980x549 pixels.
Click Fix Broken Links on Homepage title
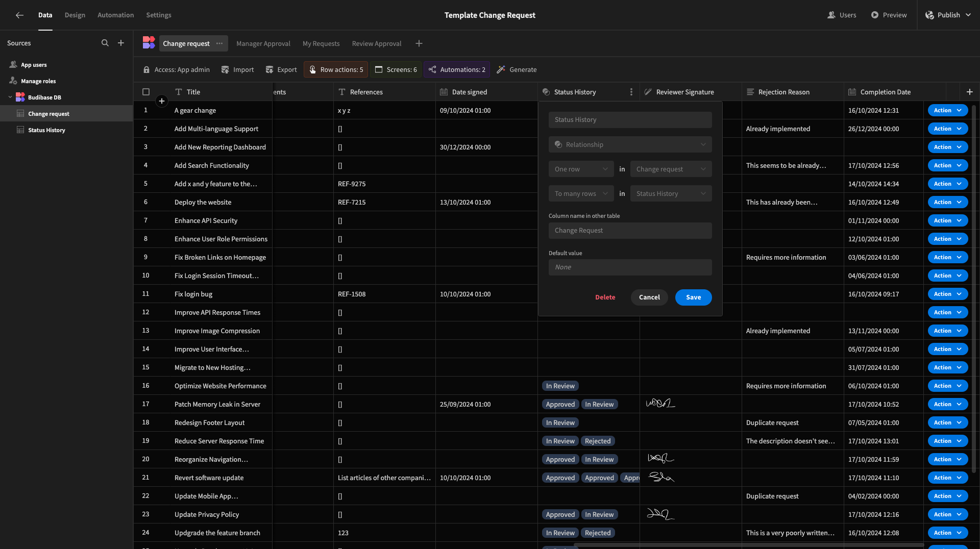[x=220, y=257]
